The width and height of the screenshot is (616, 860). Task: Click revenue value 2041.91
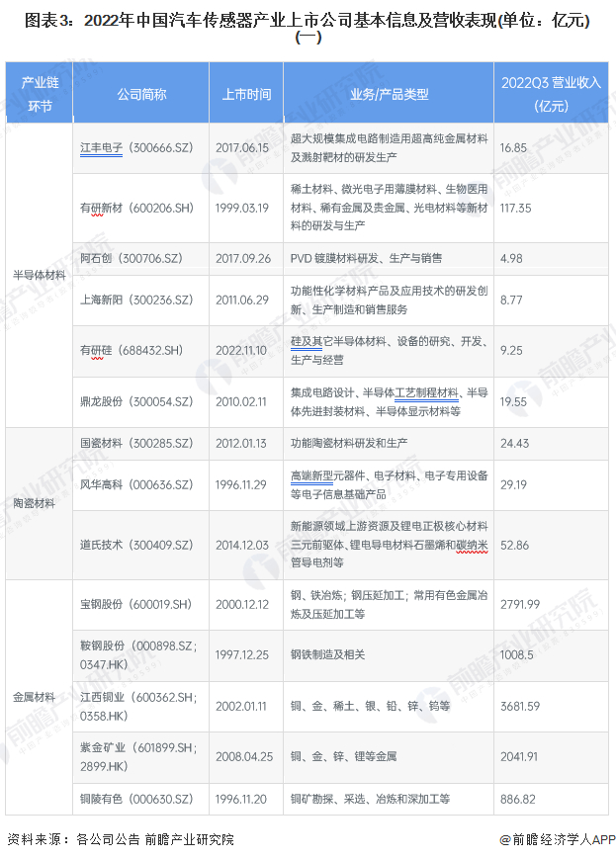pyautogui.click(x=519, y=757)
